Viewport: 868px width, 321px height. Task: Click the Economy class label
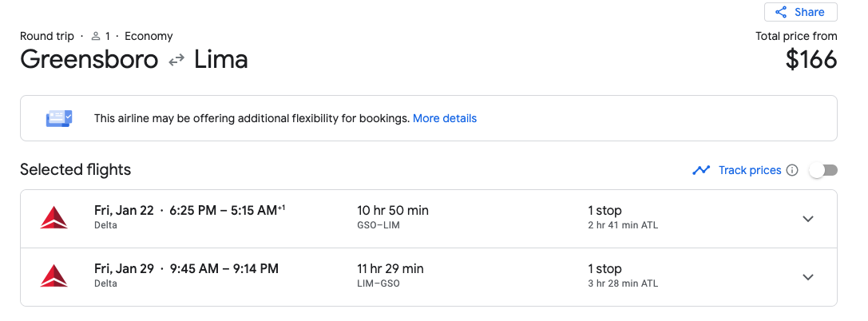149,36
